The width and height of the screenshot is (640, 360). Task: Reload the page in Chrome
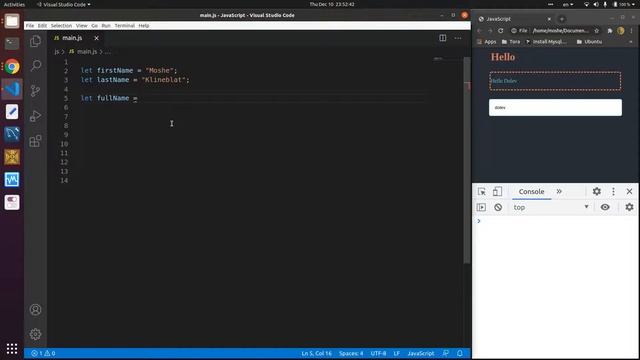point(501,31)
